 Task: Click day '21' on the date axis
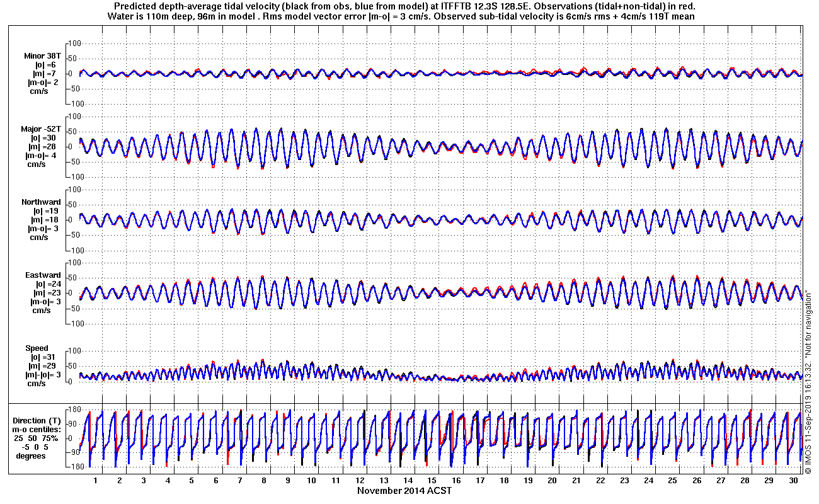point(576,480)
